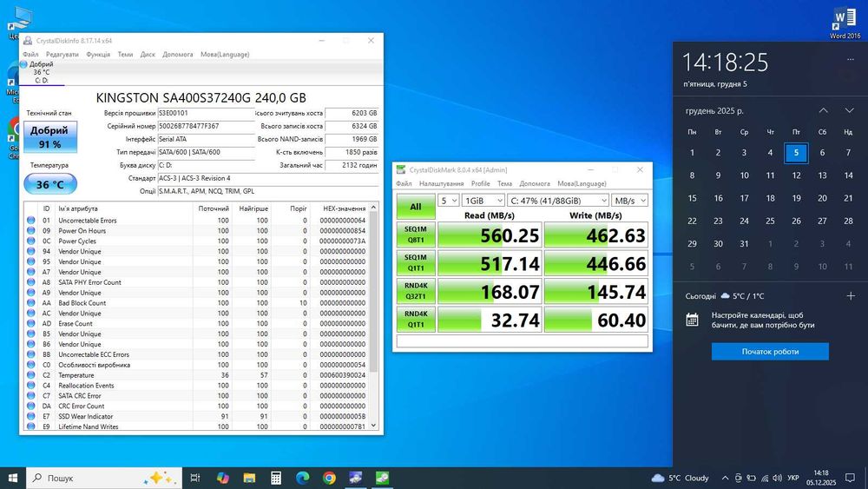Open the test count dropdown showing 5

449,201
